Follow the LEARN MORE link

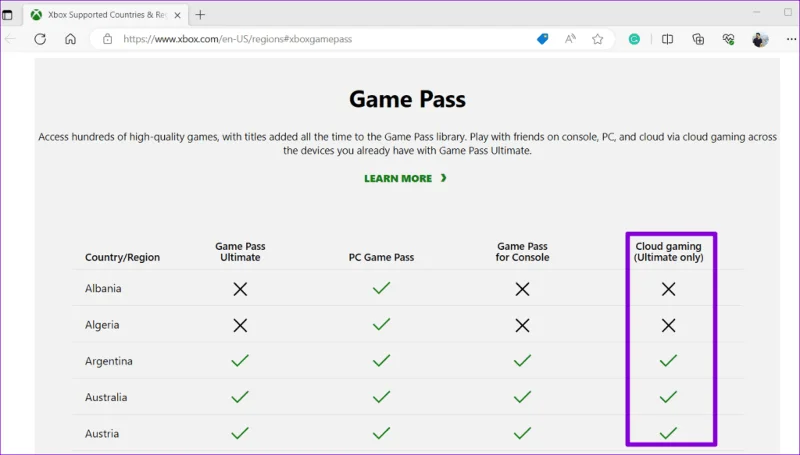[405, 179]
